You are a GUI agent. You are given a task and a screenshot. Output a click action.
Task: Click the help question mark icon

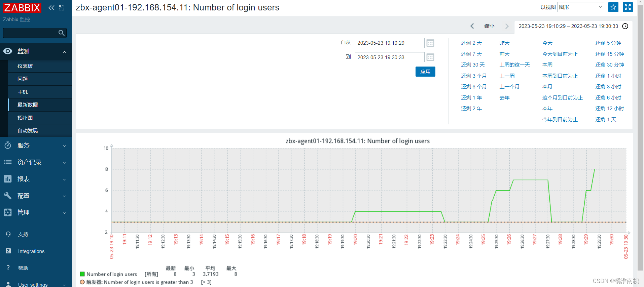pos(8,268)
